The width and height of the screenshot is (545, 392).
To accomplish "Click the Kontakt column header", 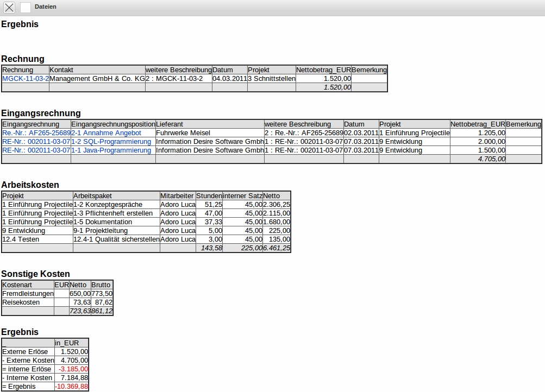I will coord(61,70).
